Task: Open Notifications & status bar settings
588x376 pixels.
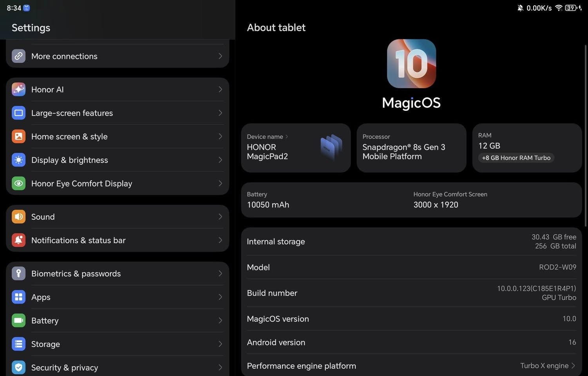Action: click(x=118, y=240)
